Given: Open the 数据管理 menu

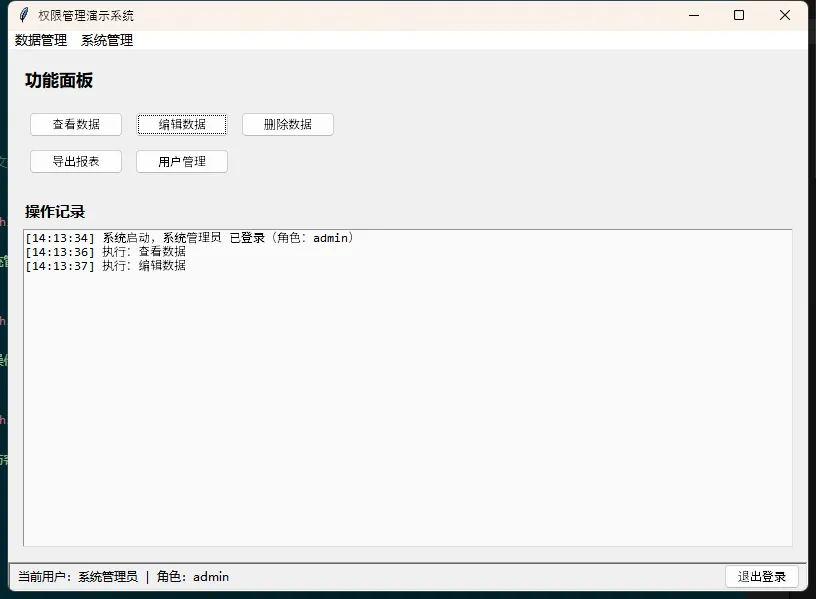Looking at the screenshot, I should point(41,41).
